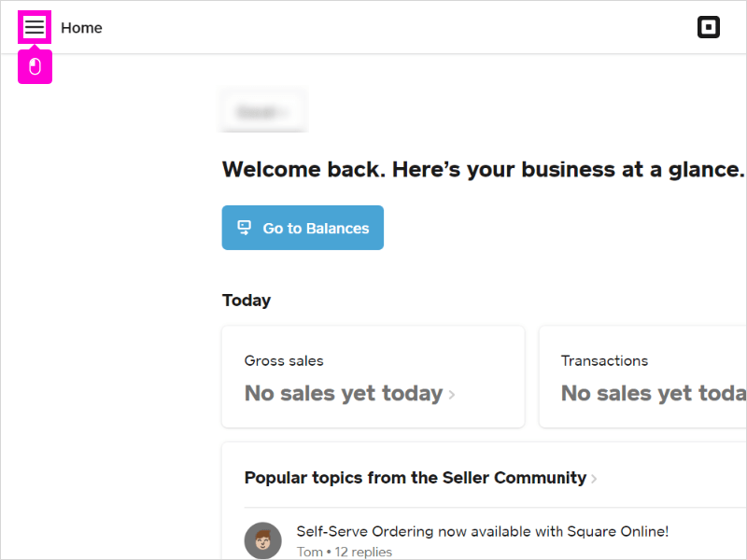Click the Square logo in the top right
This screenshot has width=747, height=560.
click(x=708, y=26)
